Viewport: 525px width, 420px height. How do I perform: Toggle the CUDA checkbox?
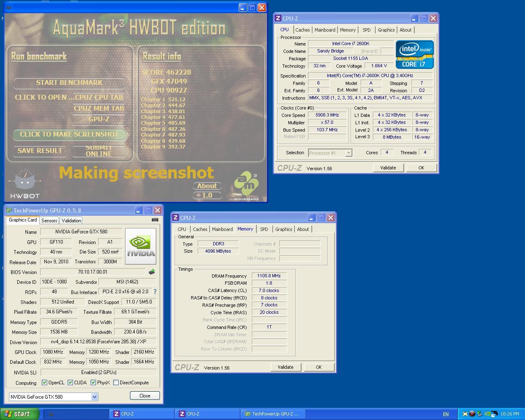click(x=71, y=383)
